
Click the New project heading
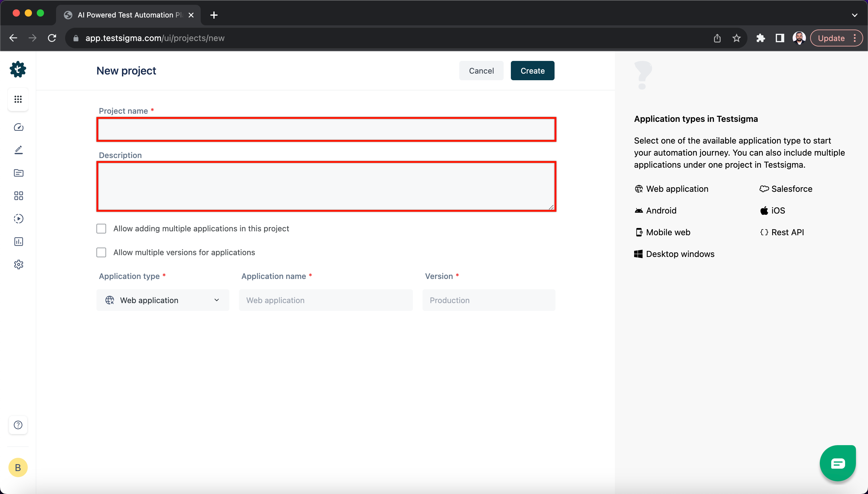point(126,71)
